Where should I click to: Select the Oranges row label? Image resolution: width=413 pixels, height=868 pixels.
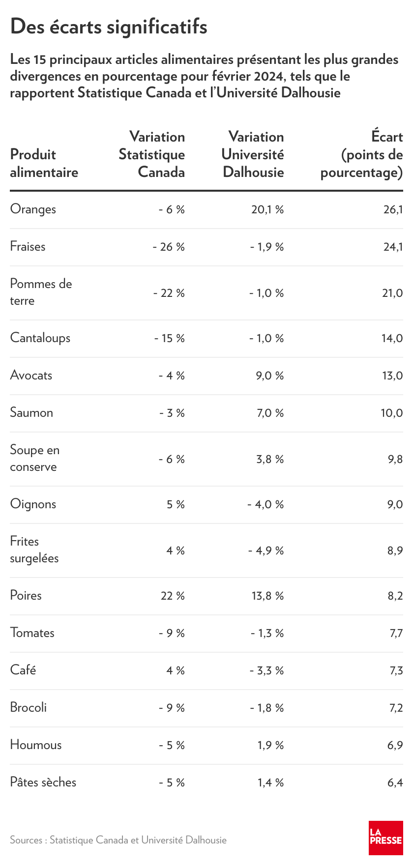(x=33, y=209)
